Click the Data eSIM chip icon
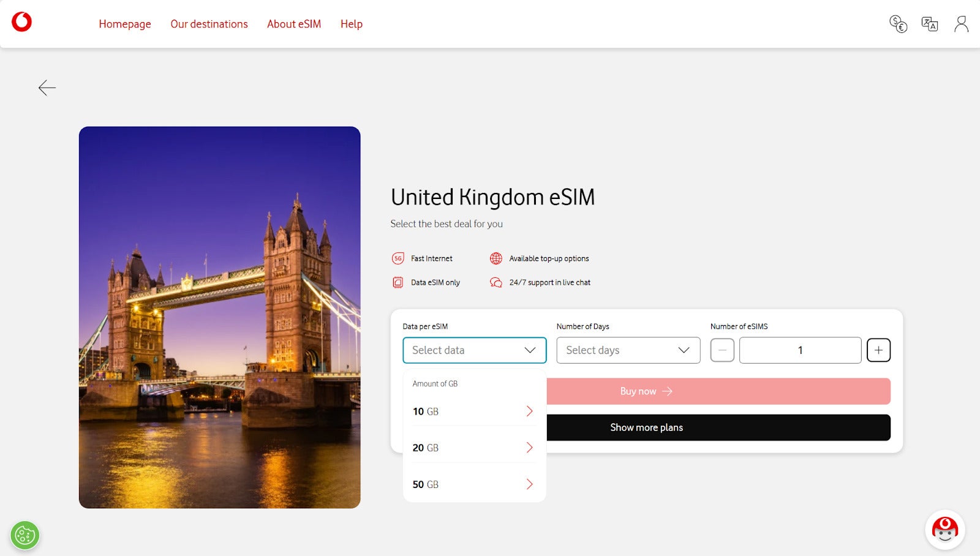This screenshot has width=980, height=556. tap(399, 282)
